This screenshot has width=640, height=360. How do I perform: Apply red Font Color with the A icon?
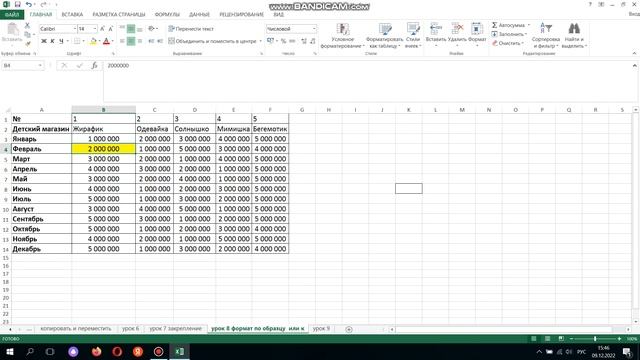pos(106,41)
